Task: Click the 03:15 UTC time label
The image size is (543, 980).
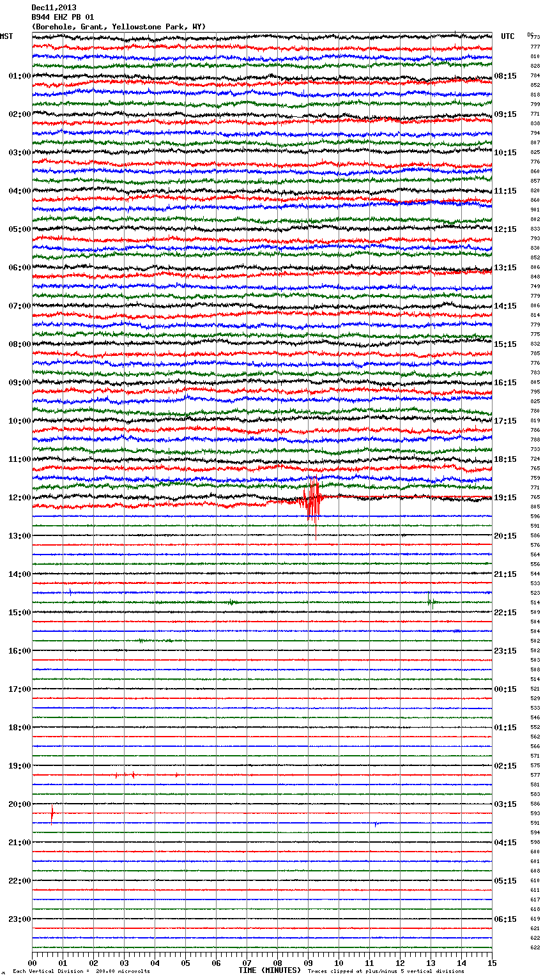Action: (x=505, y=804)
